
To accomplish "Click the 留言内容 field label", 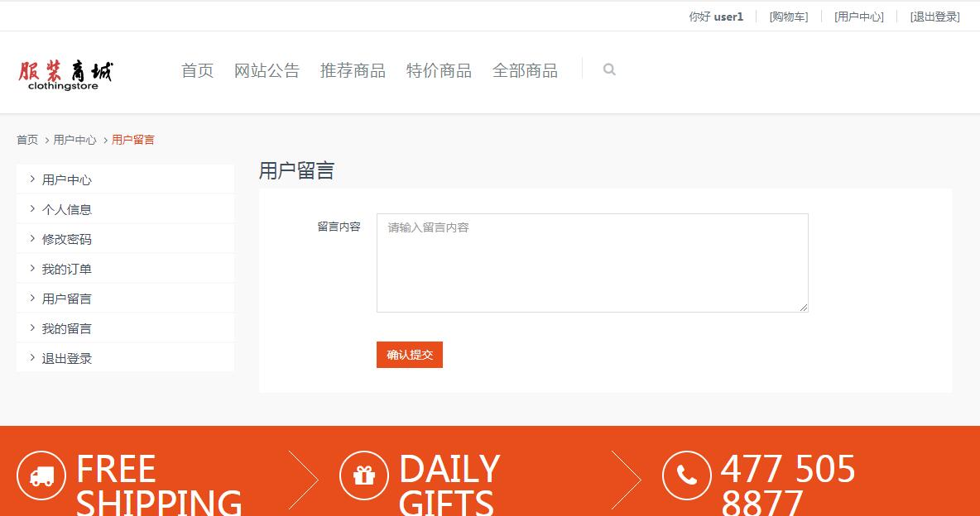I will point(339,227).
